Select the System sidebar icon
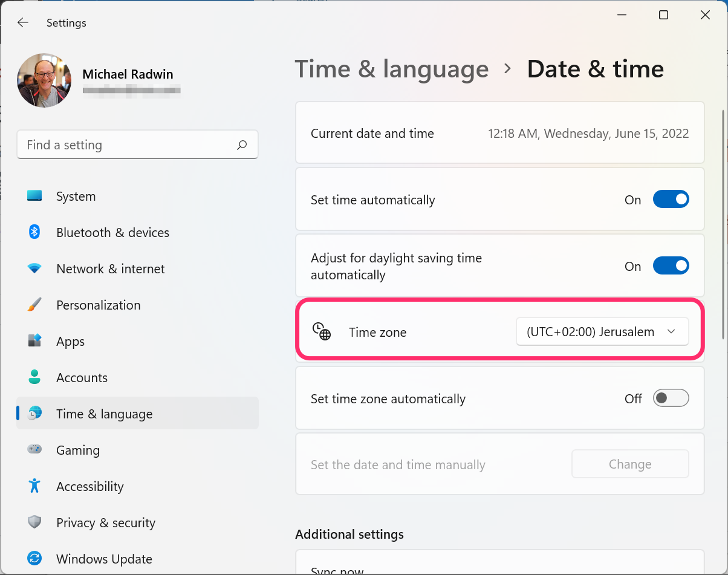This screenshot has width=728, height=575. [x=34, y=196]
